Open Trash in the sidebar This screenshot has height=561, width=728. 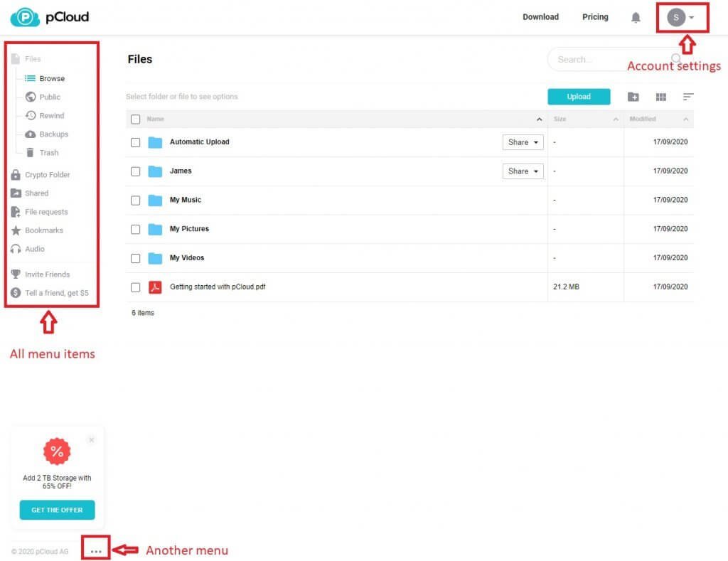coord(49,153)
